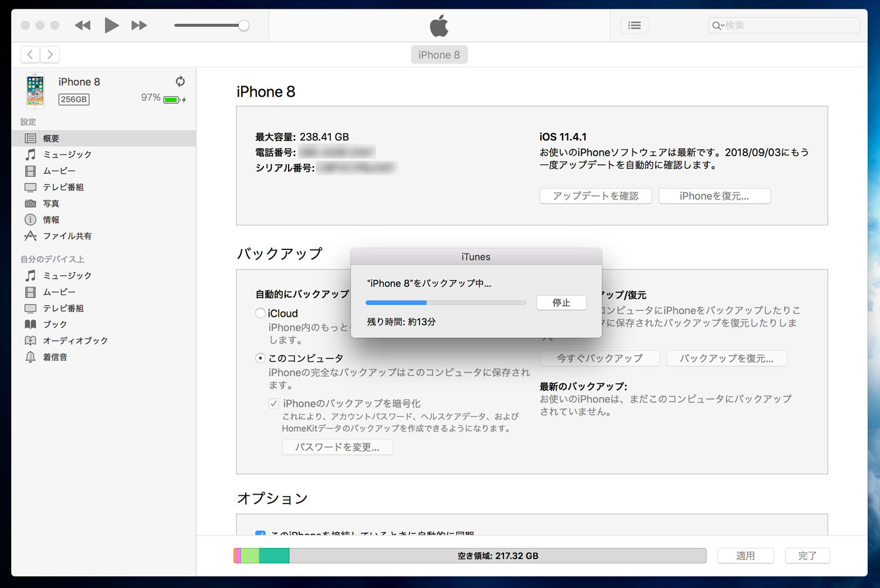Viewport: 880px width, 588px height.
Task: Click パスワードを変更 button
Action: coord(337,447)
